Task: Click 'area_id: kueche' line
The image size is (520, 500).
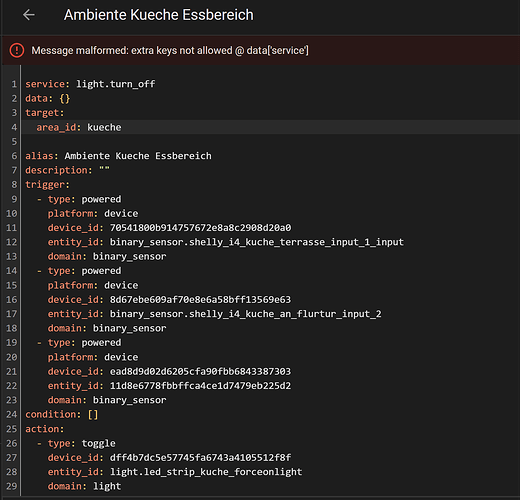Action: 79,127
